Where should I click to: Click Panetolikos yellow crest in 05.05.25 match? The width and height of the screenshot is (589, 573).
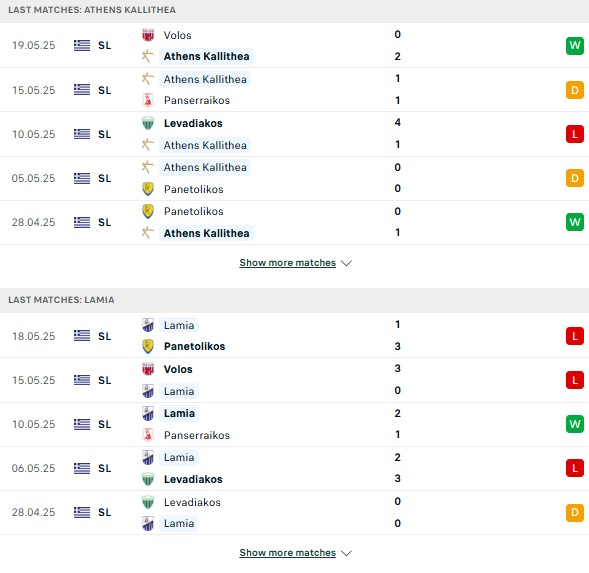(x=148, y=189)
